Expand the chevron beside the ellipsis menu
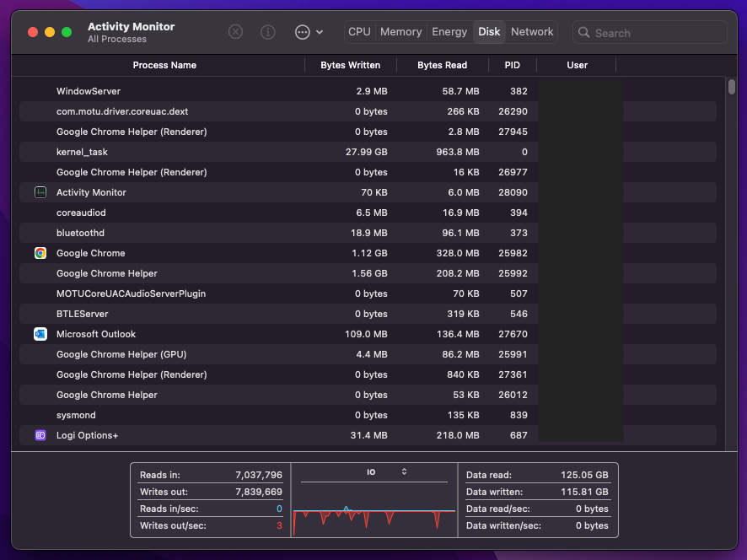Viewport: 747px width, 560px height. point(320,32)
